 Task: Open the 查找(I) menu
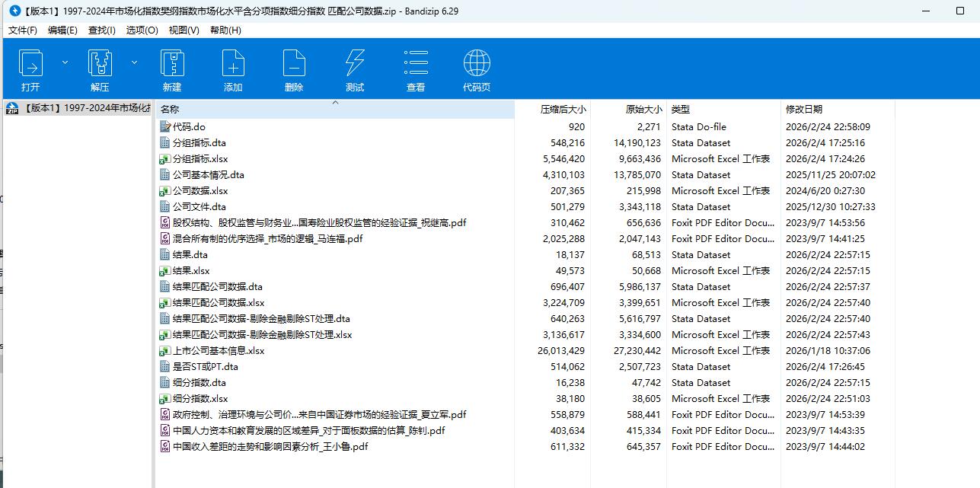[x=102, y=30]
